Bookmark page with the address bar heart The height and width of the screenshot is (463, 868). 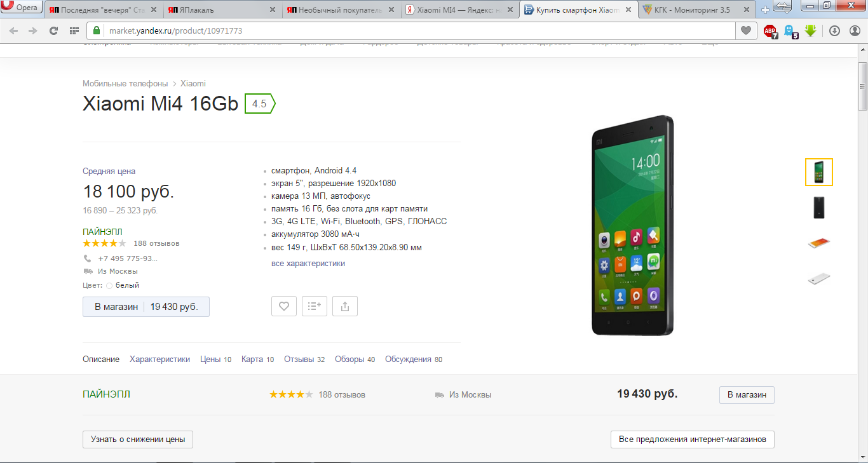[x=745, y=30]
